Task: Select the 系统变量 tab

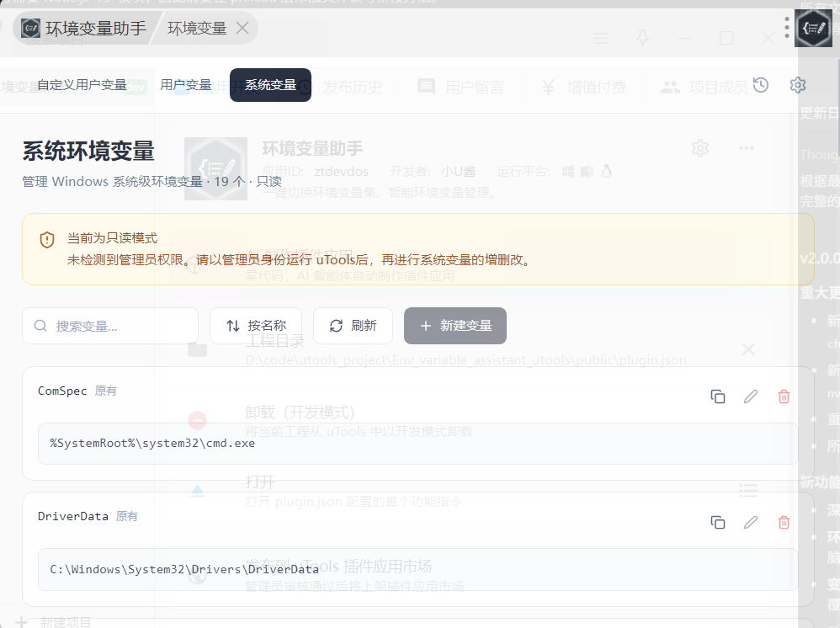Action: pyautogui.click(x=270, y=85)
